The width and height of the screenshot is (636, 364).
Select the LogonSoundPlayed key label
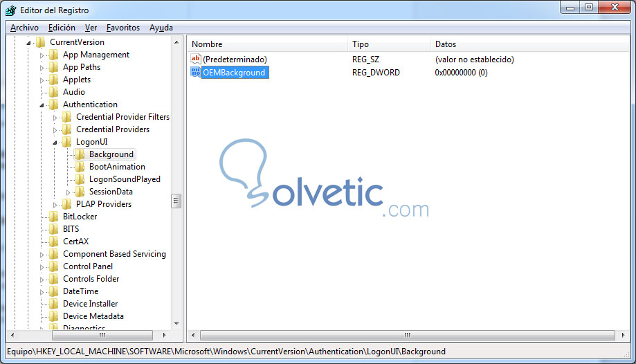[125, 179]
